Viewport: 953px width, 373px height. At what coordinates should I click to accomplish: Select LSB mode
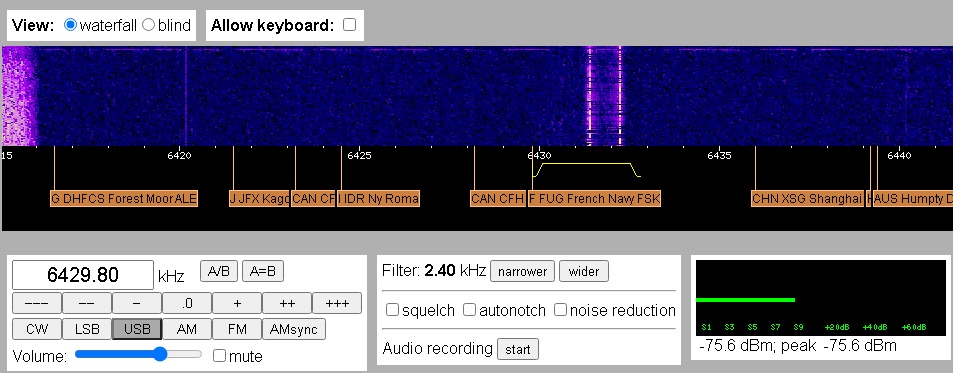pos(87,329)
